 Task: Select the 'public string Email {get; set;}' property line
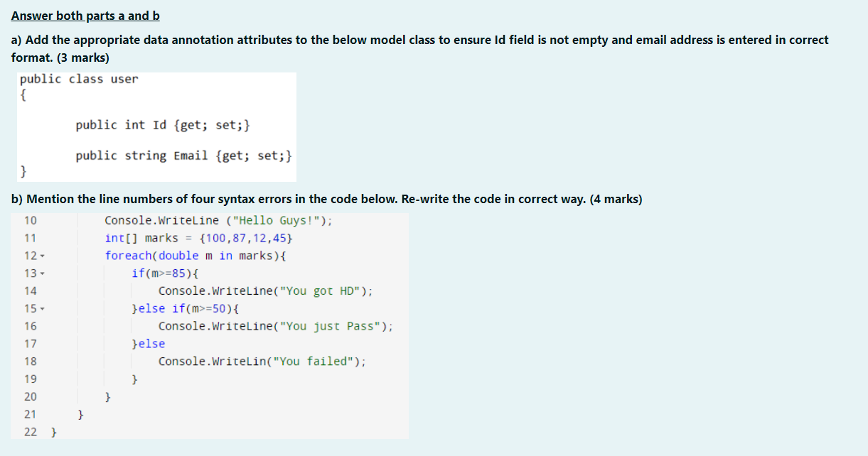click(x=185, y=156)
